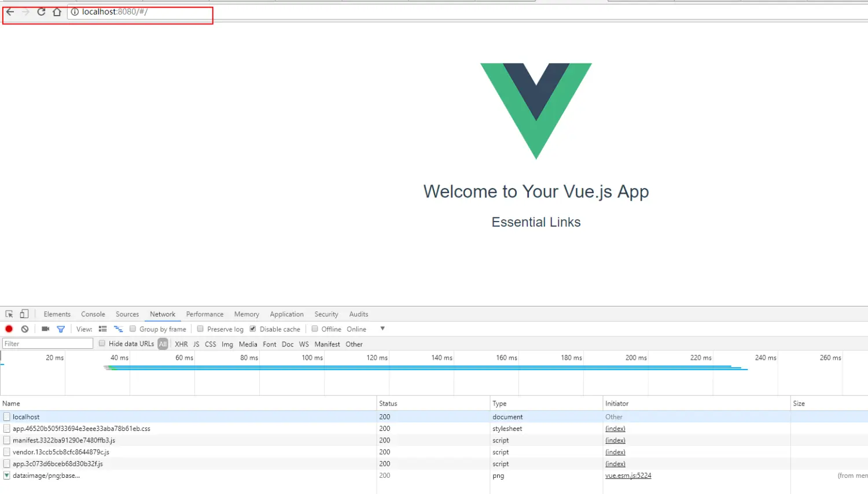Viewport: 868px width, 494px height.
Task: Check Hide data URLs checkbox
Action: pyautogui.click(x=102, y=343)
